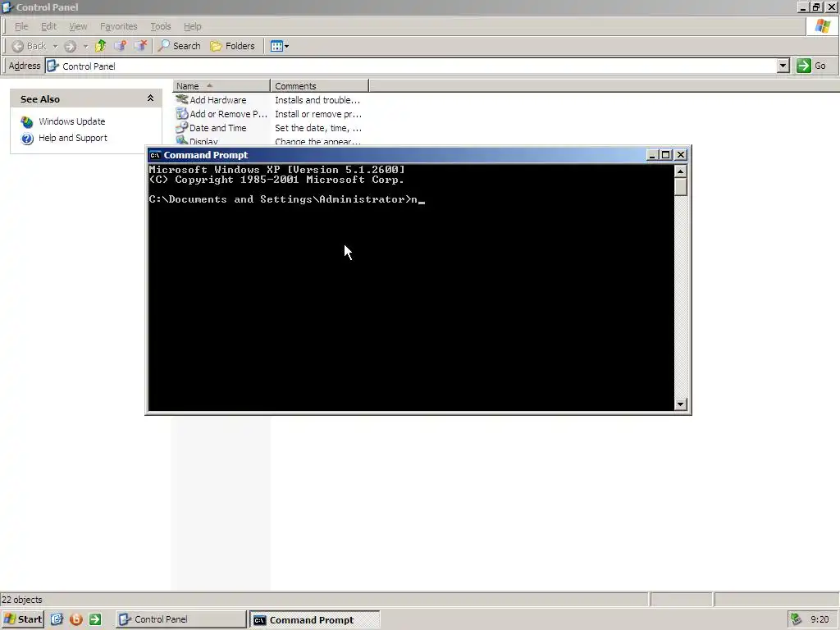Click the '22 objects' status bar text
The image size is (840, 630).
[x=22, y=600]
